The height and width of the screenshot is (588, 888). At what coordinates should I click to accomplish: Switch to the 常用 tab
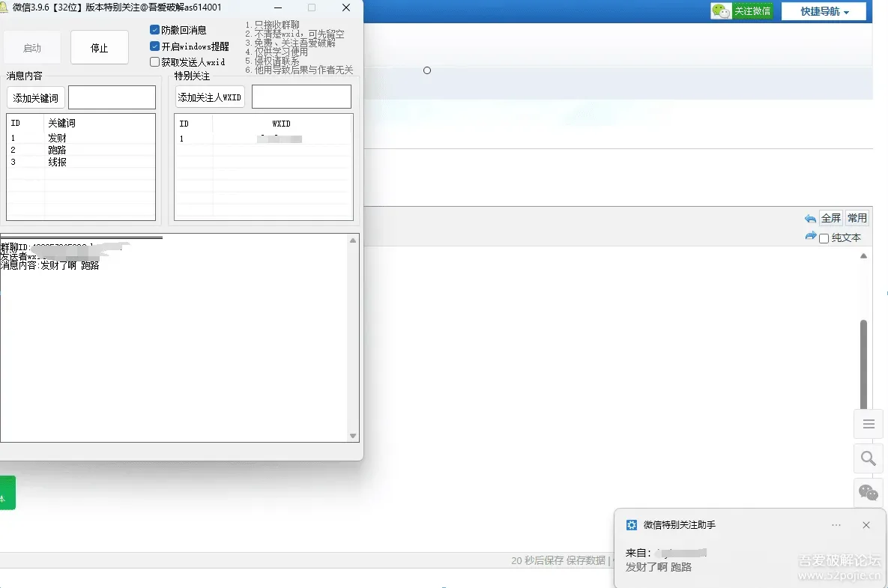click(857, 218)
